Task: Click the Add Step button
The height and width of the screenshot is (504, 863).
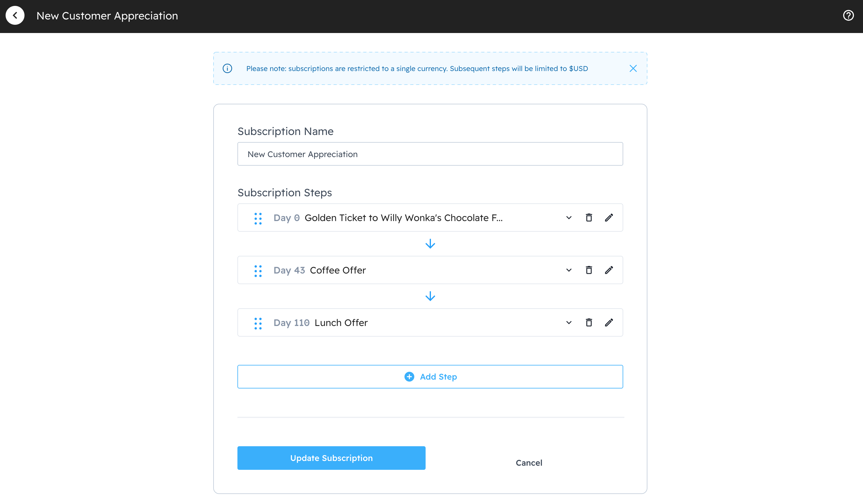Action: point(430,376)
